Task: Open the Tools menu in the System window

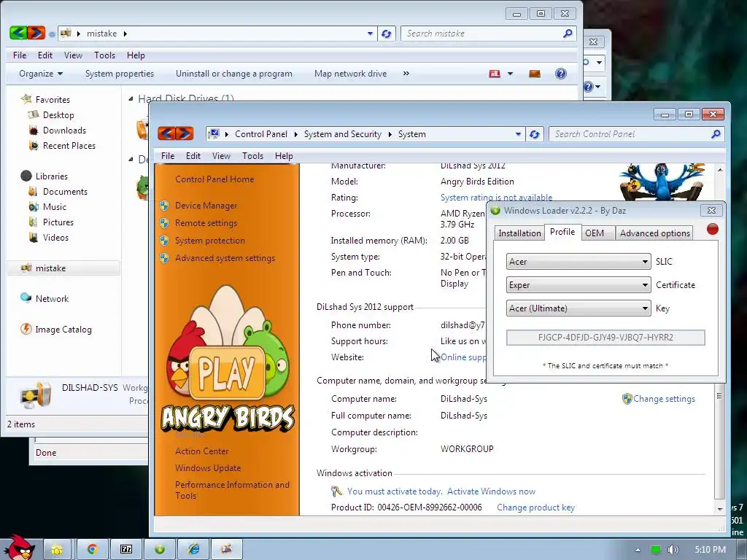Action: click(252, 156)
